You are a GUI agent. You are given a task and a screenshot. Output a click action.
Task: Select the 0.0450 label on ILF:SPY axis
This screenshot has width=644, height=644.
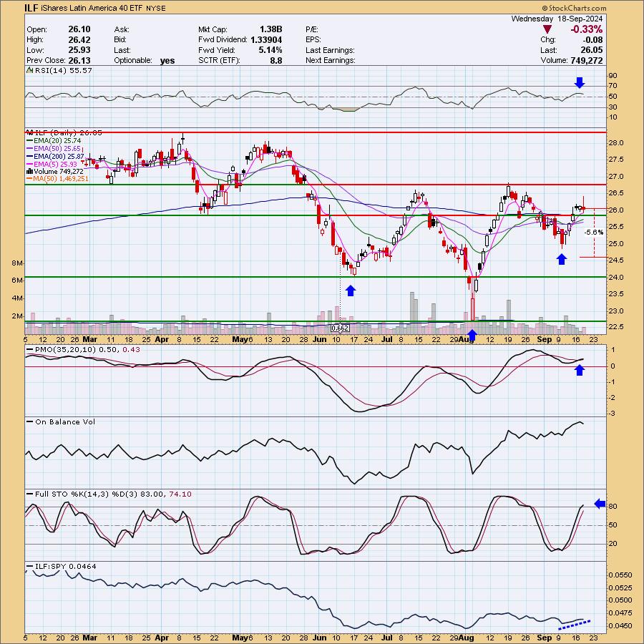619,625
